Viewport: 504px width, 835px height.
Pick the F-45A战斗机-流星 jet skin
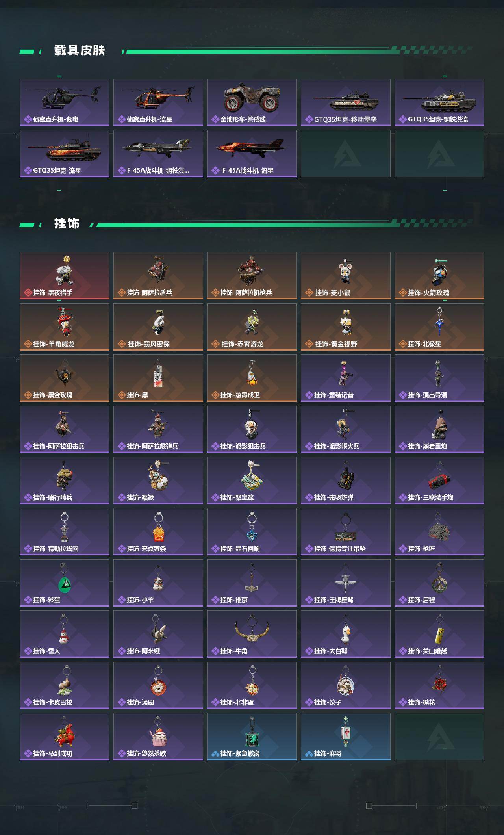point(252,154)
